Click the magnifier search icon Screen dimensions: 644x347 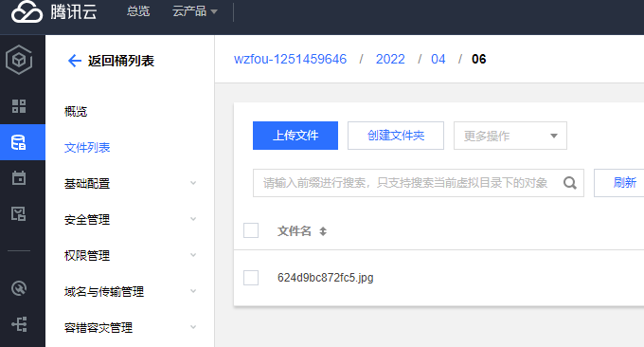pyautogui.click(x=570, y=183)
